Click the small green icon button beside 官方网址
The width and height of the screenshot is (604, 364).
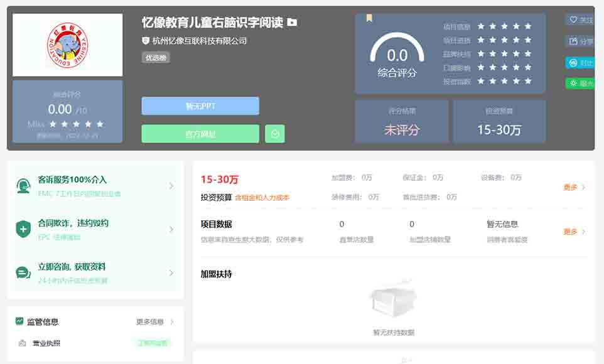click(x=274, y=134)
